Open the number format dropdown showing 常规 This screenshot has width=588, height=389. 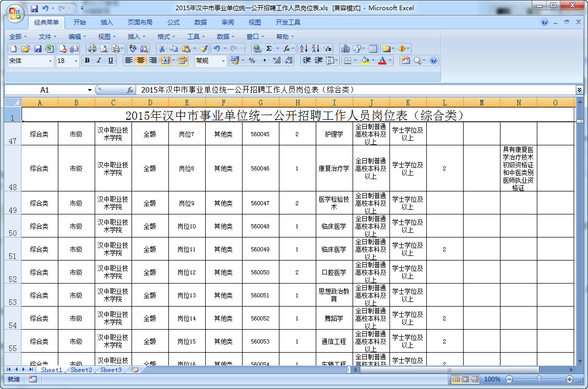pyautogui.click(x=223, y=61)
